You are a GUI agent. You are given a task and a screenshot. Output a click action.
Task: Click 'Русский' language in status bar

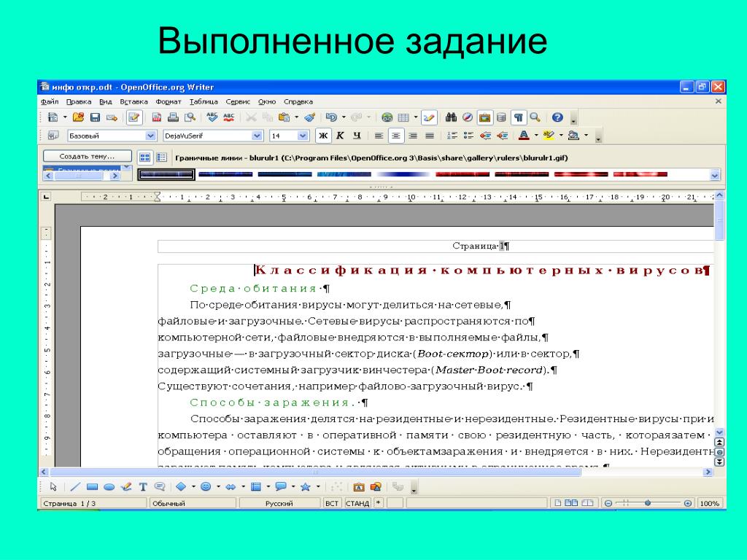(x=279, y=503)
